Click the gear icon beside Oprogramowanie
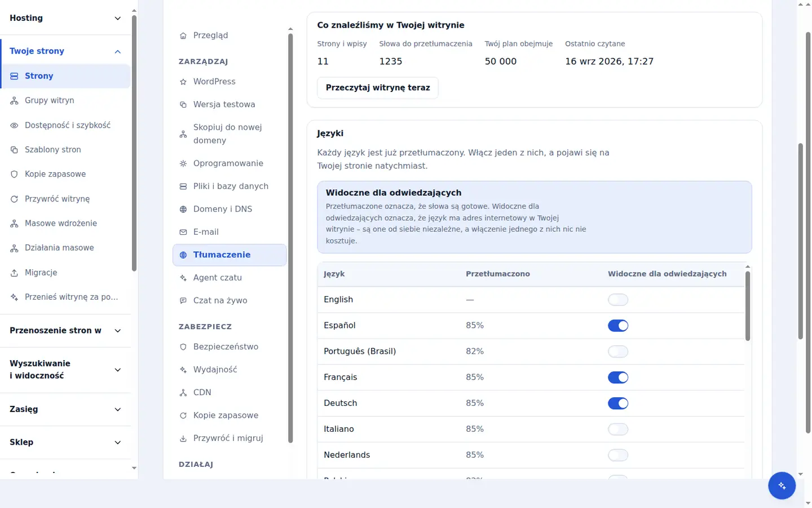The width and height of the screenshot is (812, 508). pyautogui.click(x=183, y=164)
